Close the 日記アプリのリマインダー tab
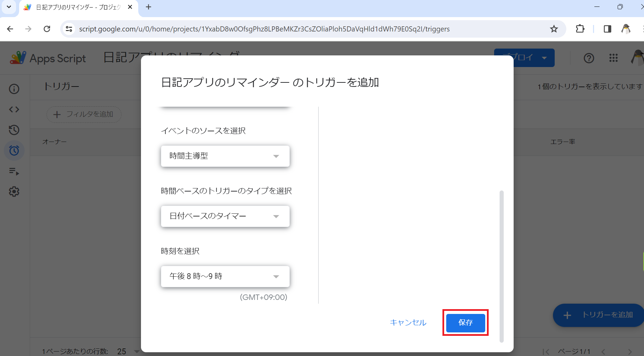The image size is (644, 356). coord(130,7)
